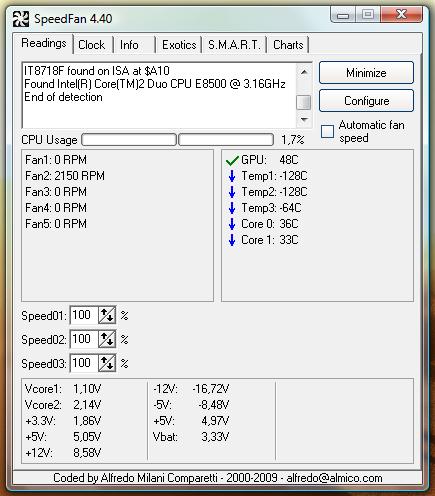Switch to the Clock tab

point(91,45)
